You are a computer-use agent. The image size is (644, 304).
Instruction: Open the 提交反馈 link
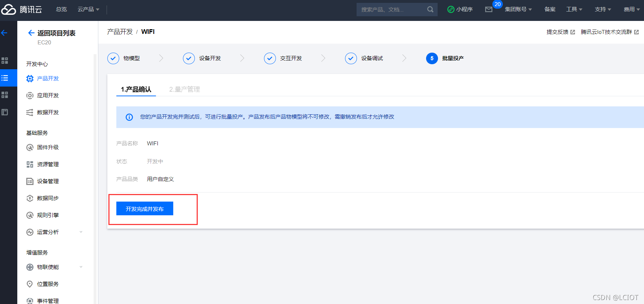557,32
